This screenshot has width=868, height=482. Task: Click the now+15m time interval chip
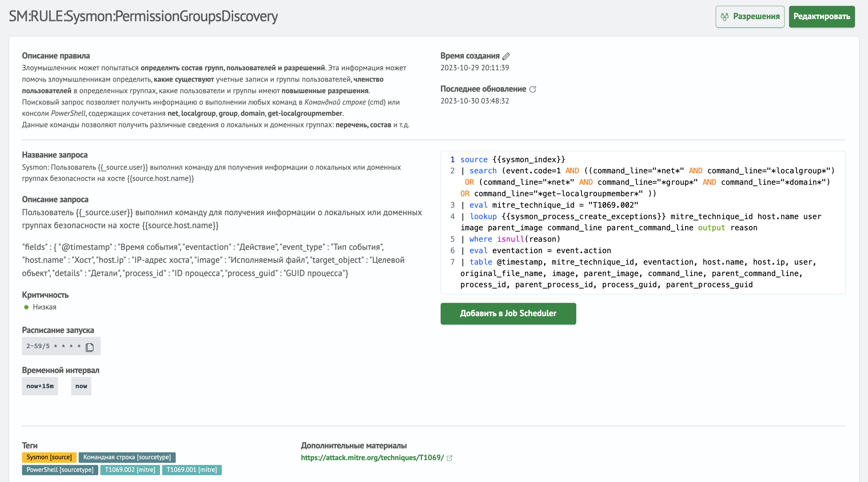point(40,386)
